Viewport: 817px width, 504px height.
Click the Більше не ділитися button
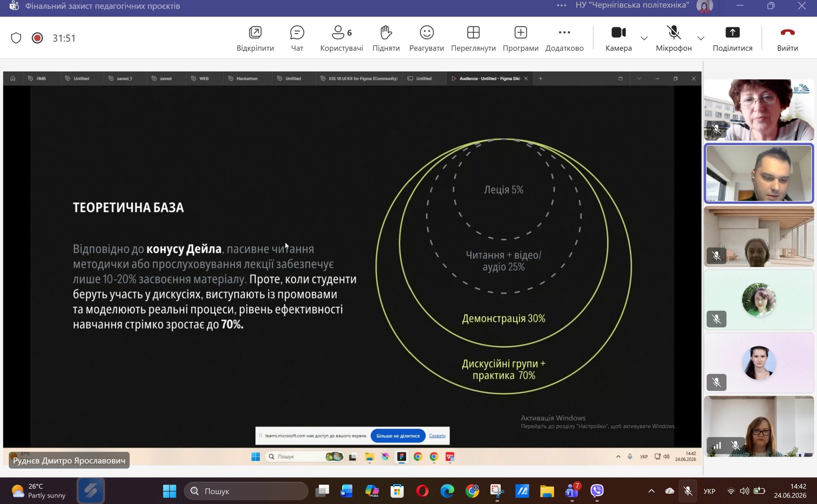(x=398, y=436)
